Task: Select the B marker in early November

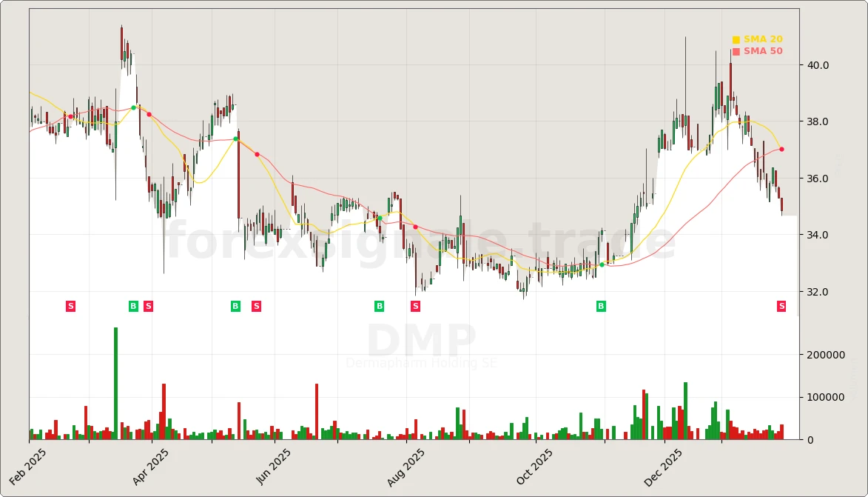Action: pyautogui.click(x=599, y=305)
